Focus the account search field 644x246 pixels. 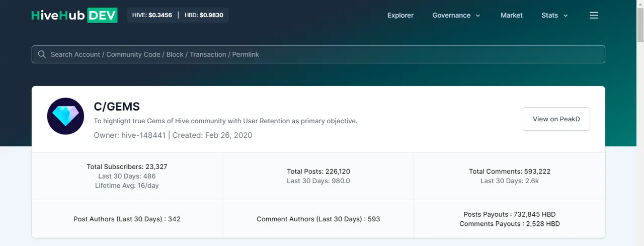318,54
